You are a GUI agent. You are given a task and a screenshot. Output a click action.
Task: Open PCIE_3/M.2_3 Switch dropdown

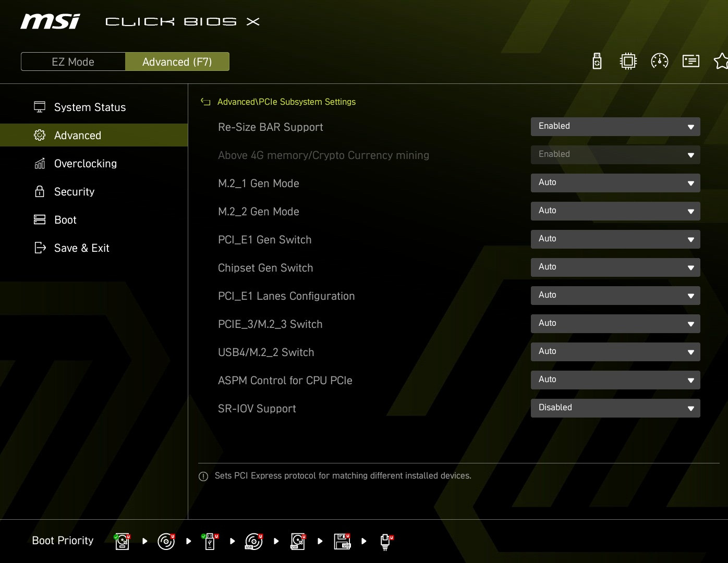[x=615, y=324]
